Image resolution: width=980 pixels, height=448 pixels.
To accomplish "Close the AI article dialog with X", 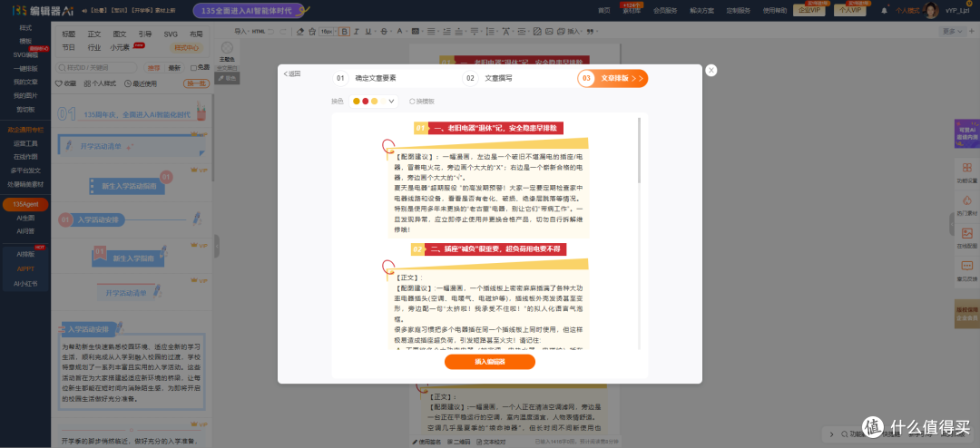I will [x=710, y=71].
